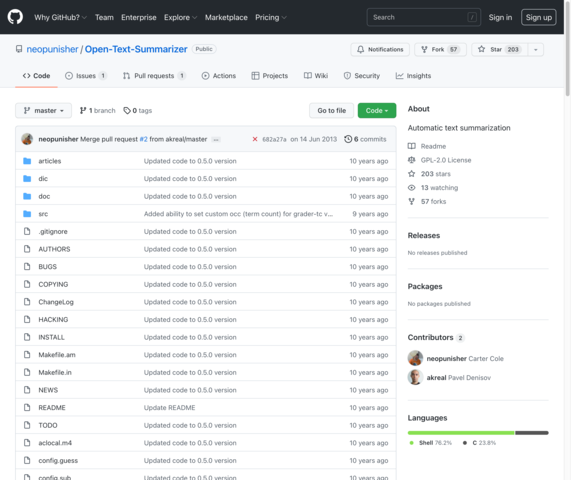Click the Marketplace nav link
Image resolution: width=571 pixels, height=480 pixels.
point(226,17)
